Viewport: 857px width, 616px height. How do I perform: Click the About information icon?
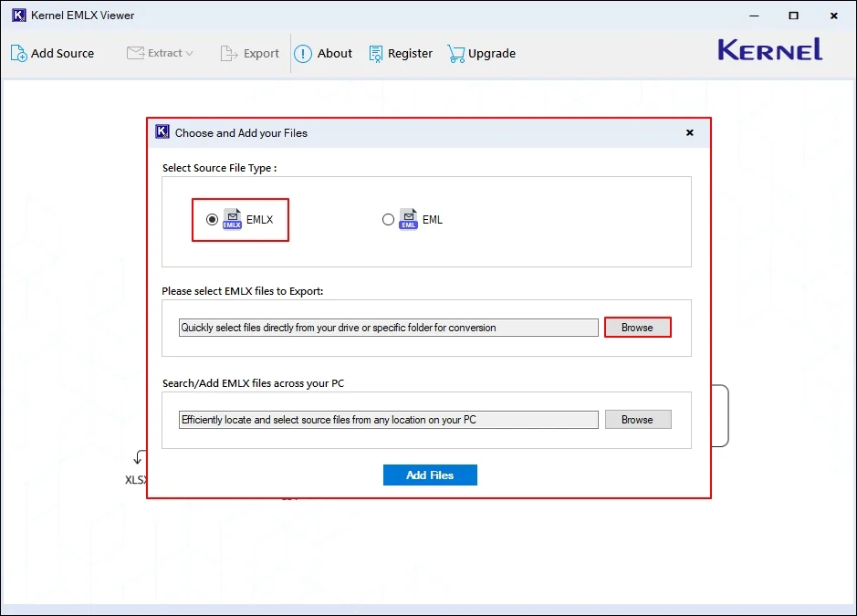301,53
